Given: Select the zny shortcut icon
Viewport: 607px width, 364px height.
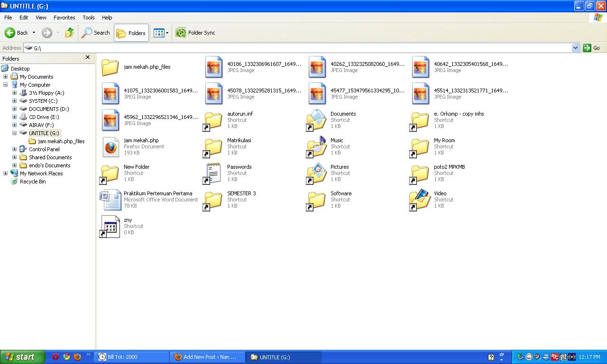Looking at the screenshot, I should (x=110, y=226).
